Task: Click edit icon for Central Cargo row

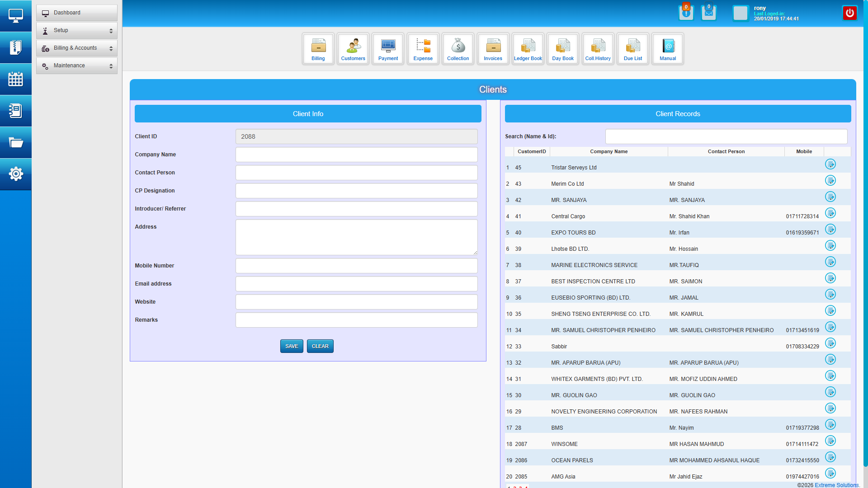Action: [x=830, y=213]
